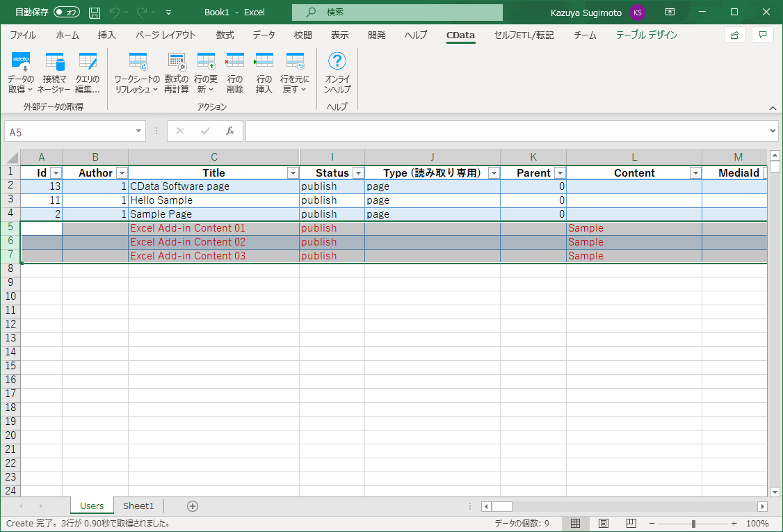783x532 pixels.
Task: Open ribbon display options icon
Action: coord(670,12)
